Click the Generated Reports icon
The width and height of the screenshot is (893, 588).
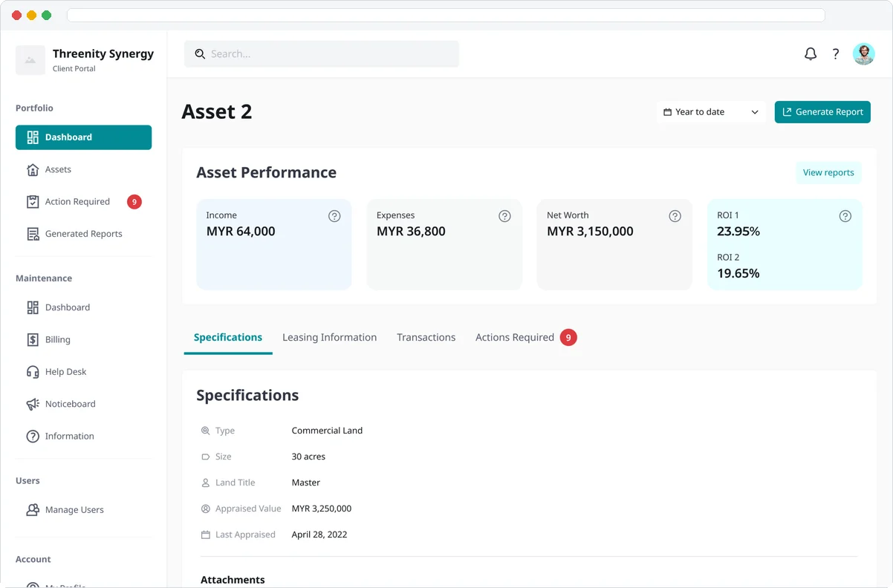pos(33,234)
